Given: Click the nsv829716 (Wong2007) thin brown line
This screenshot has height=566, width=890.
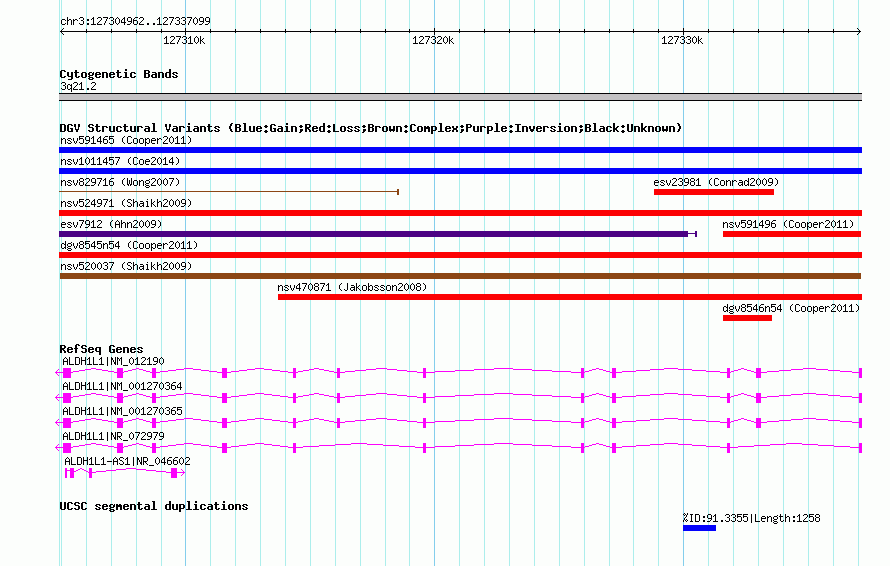Looking at the screenshot, I should pos(229,192).
